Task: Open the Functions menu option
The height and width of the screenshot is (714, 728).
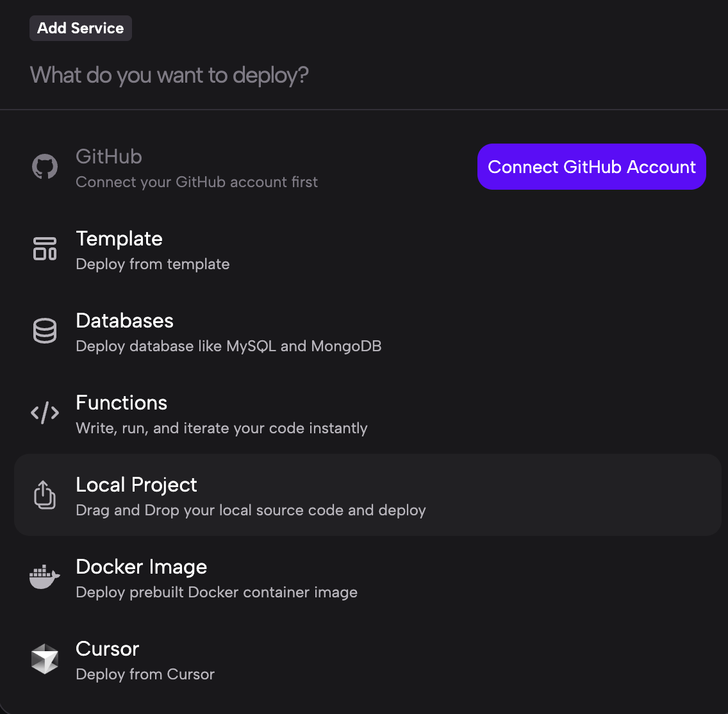Action: (122, 403)
